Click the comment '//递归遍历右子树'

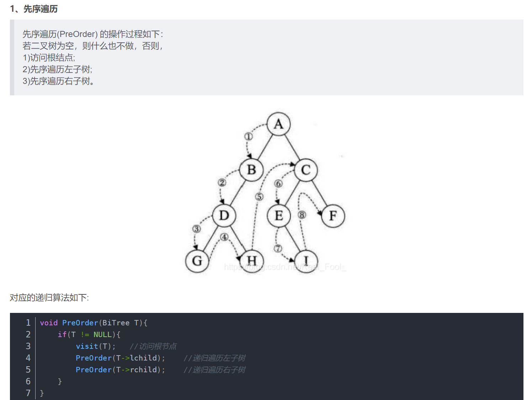[215, 370]
